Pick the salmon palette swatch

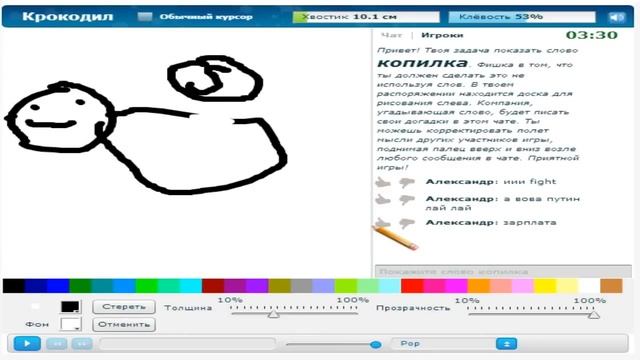click(x=500, y=286)
